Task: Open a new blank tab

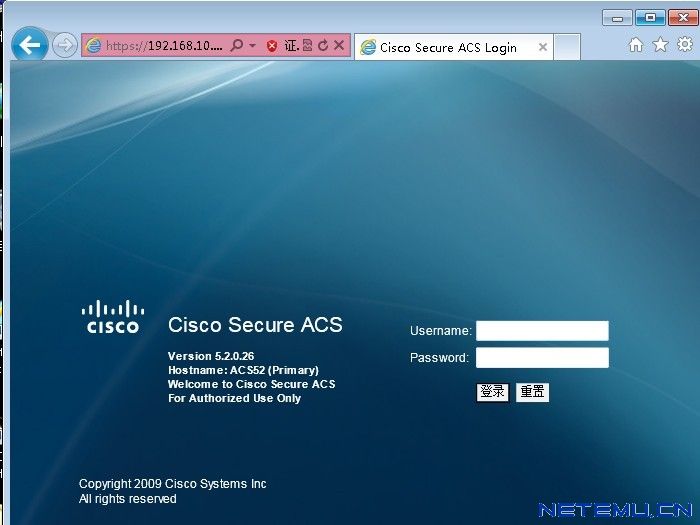Action: tap(567, 46)
